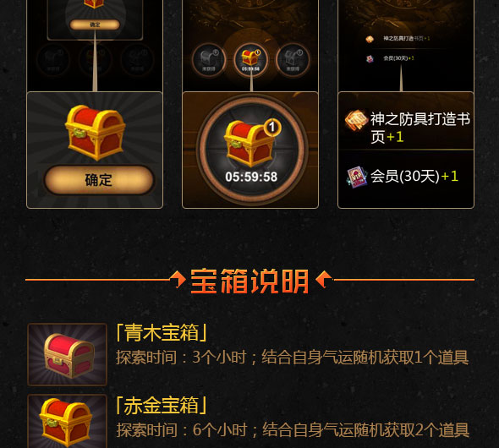Click the 会员(30天)+1 reward row

coord(406,177)
